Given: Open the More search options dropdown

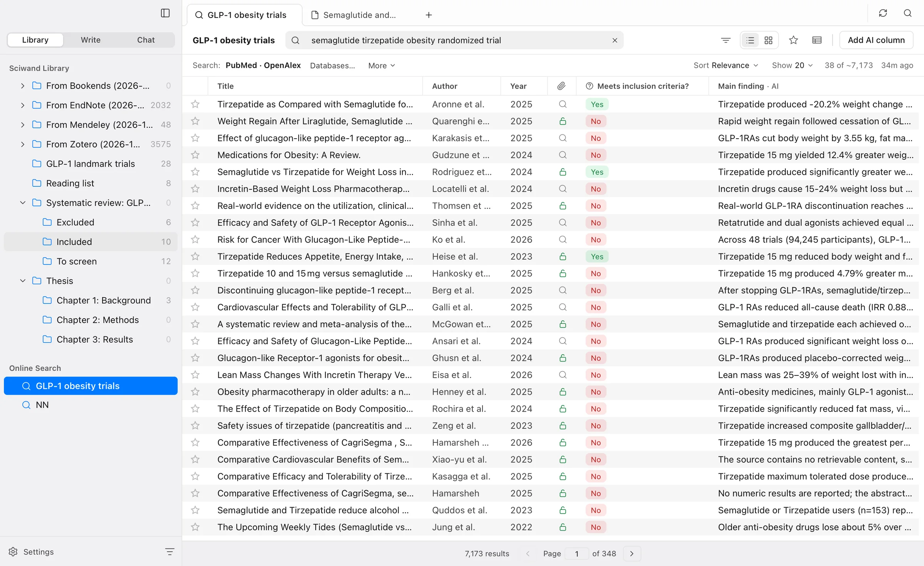Looking at the screenshot, I should click(x=382, y=65).
